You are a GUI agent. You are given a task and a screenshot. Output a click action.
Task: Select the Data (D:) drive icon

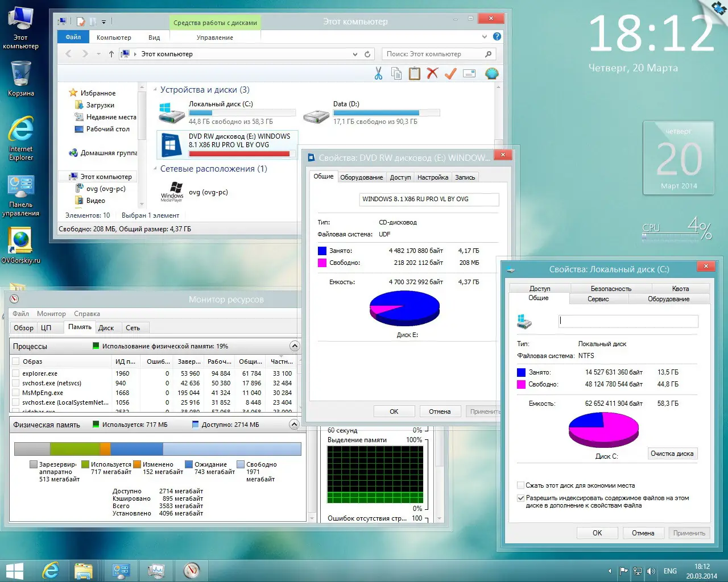[x=316, y=115]
